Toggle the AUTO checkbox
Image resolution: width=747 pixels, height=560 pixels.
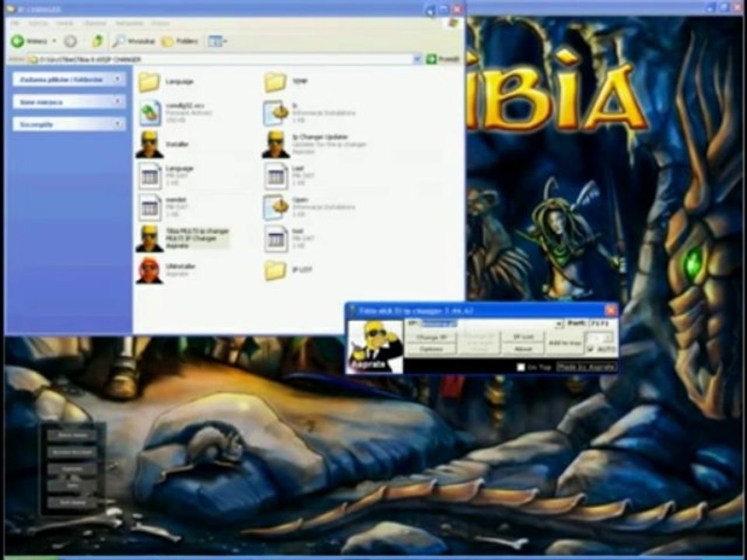coord(591,349)
